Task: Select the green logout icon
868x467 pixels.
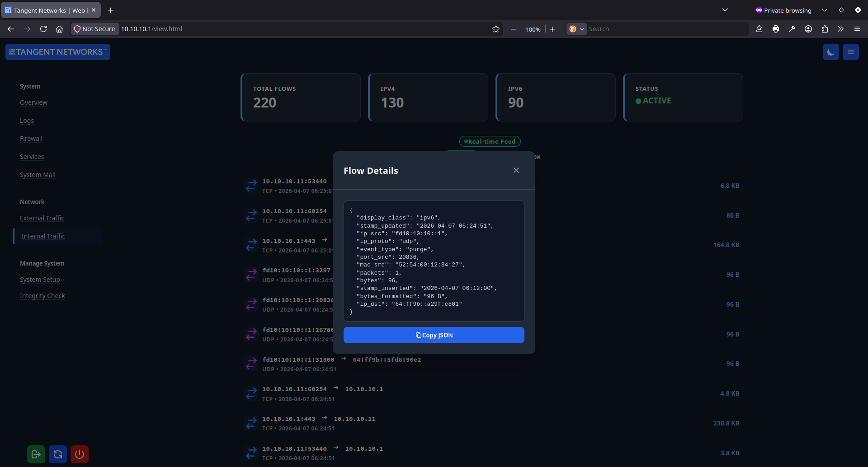Action: 36,454
